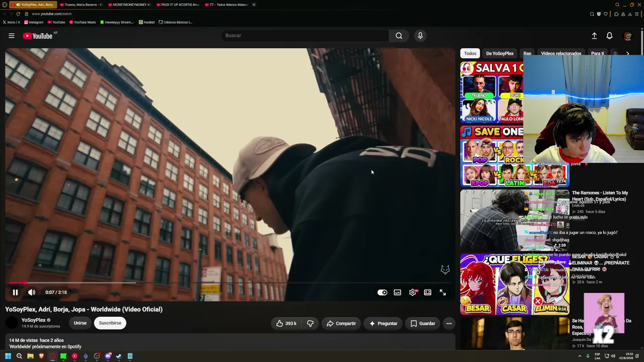
Task: Open the YoSoyPlex channel avatar
Action: tap(12, 323)
